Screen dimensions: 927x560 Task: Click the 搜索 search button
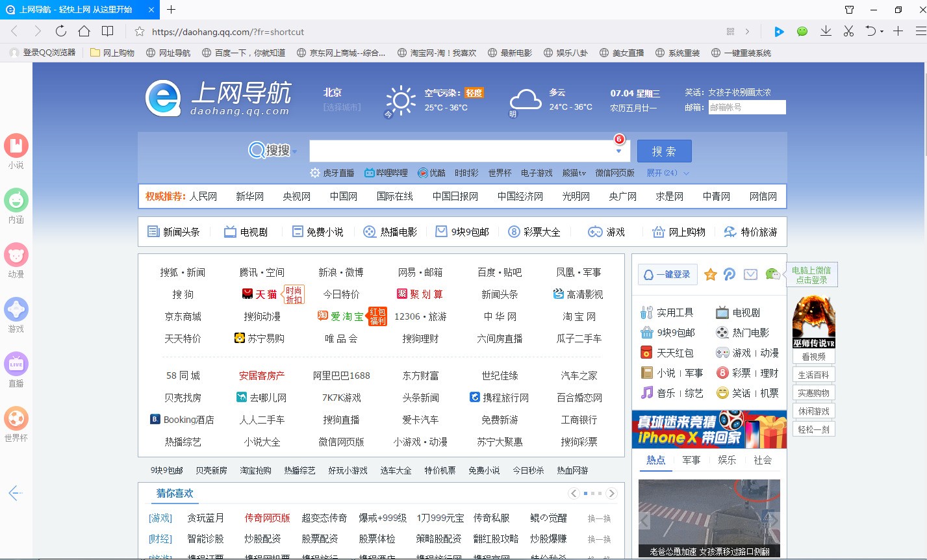coord(664,151)
